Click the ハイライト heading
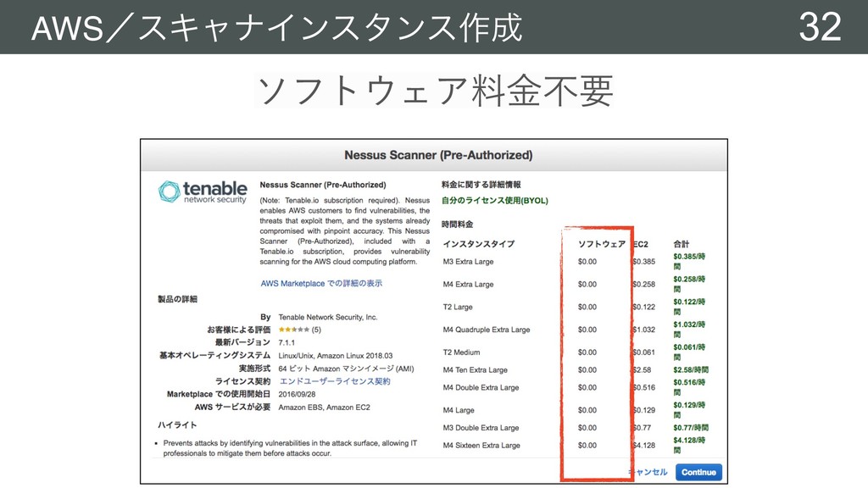Viewport: 868px width, 488px height. pyautogui.click(x=177, y=425)
